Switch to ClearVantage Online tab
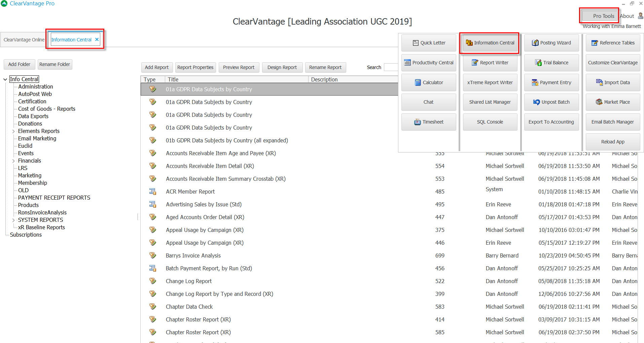The width and height of the screenshot is (644, 343). coord(24,40)
